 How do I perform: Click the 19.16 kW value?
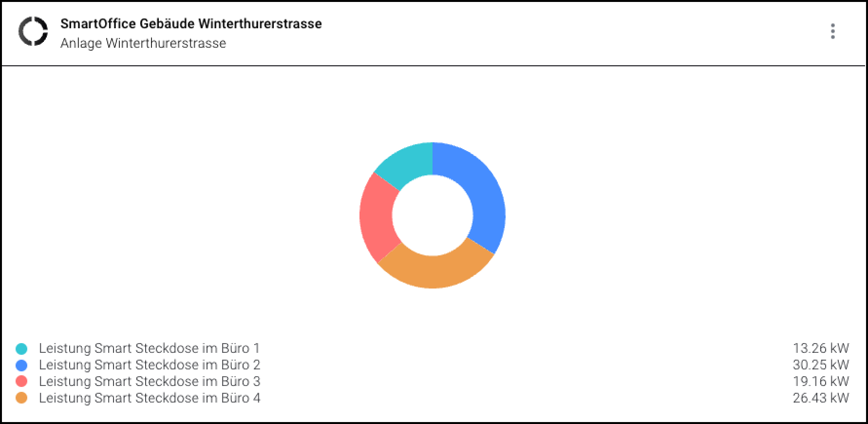point(820,382)
